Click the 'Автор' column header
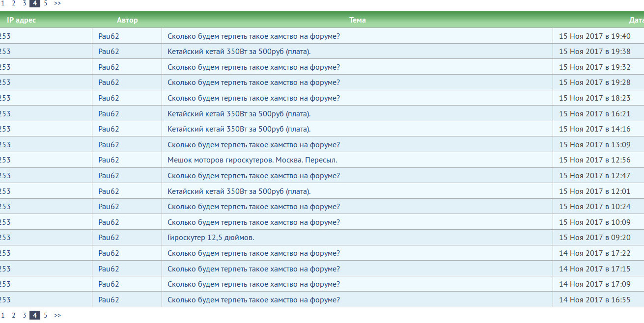This screenshot has width=644, height=323. tap(127, 20)
